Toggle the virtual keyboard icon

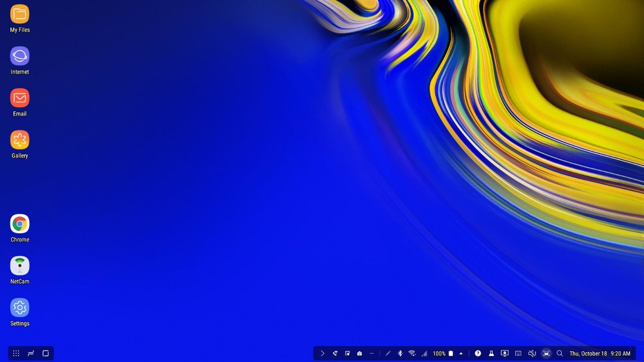[518, 353]
